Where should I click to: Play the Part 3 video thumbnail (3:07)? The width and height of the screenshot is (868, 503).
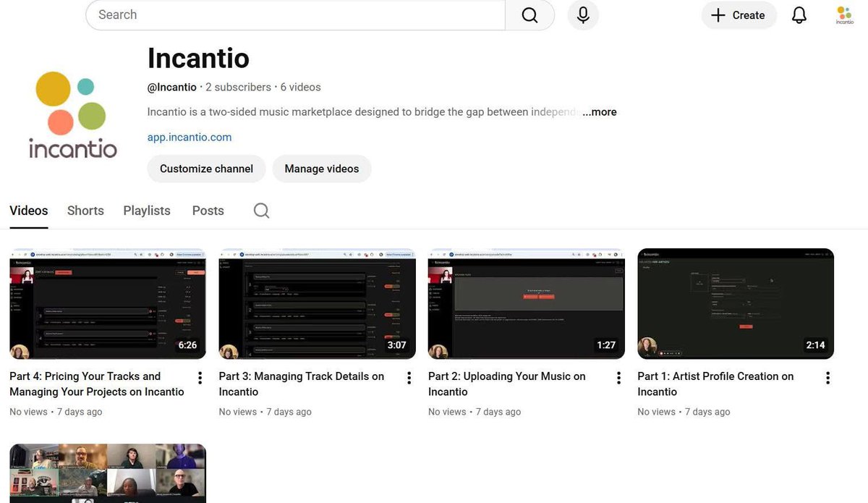318,304
